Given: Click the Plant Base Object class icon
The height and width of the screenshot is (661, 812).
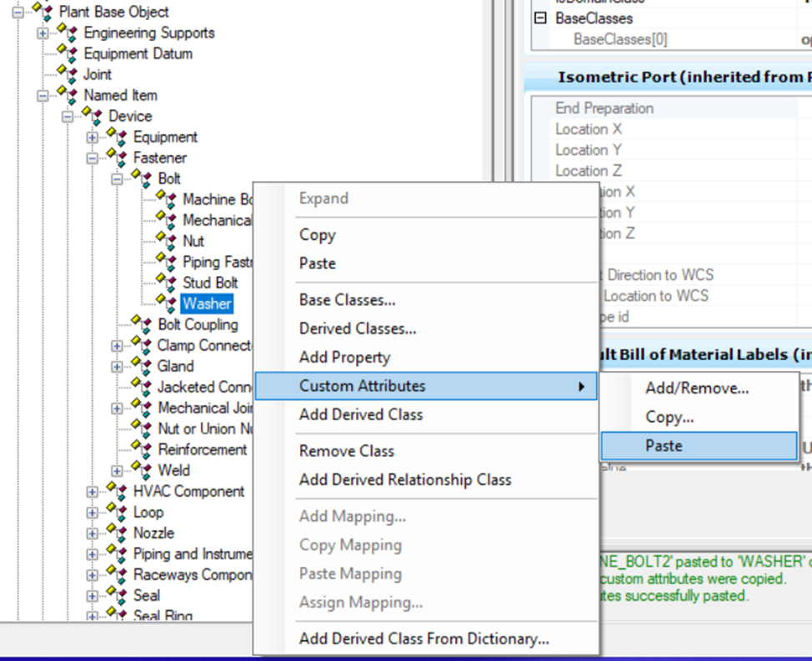Looking at the screenshot, I should click(42, 12).
